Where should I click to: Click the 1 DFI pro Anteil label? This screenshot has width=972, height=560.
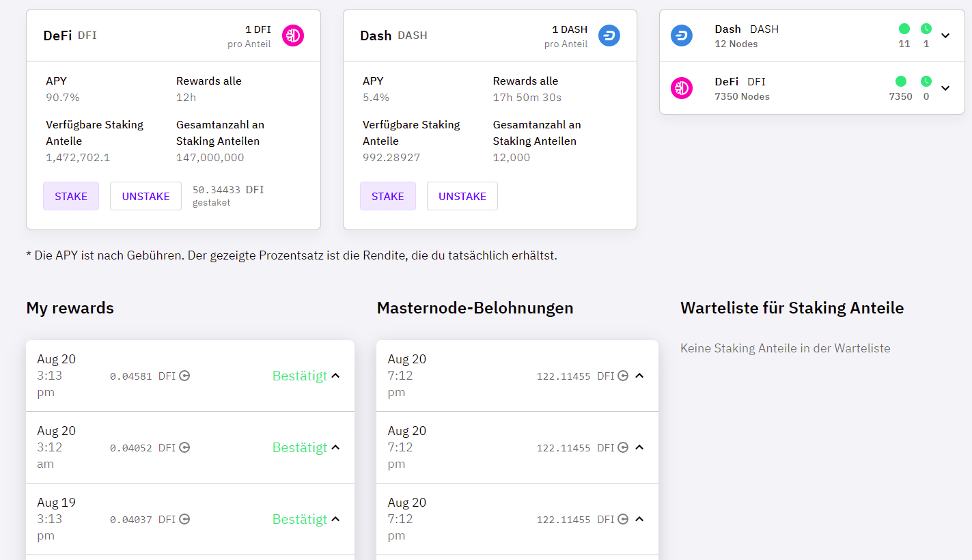pos(249,36)
